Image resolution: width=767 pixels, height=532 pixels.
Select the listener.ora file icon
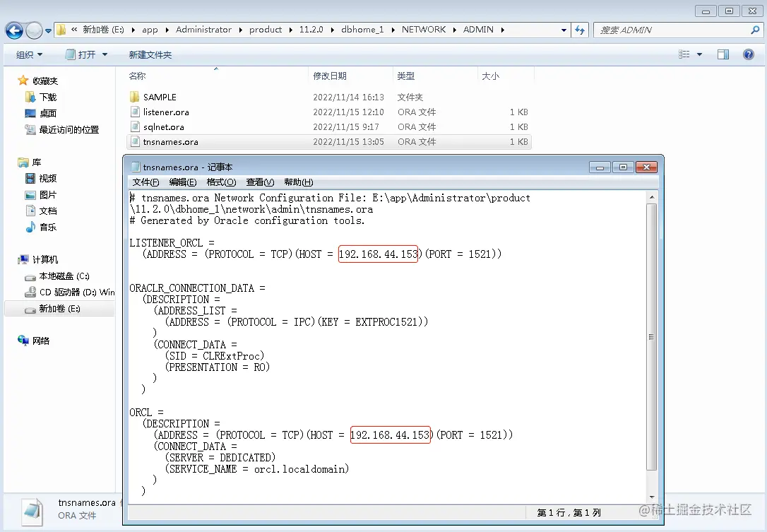point(134,112)
